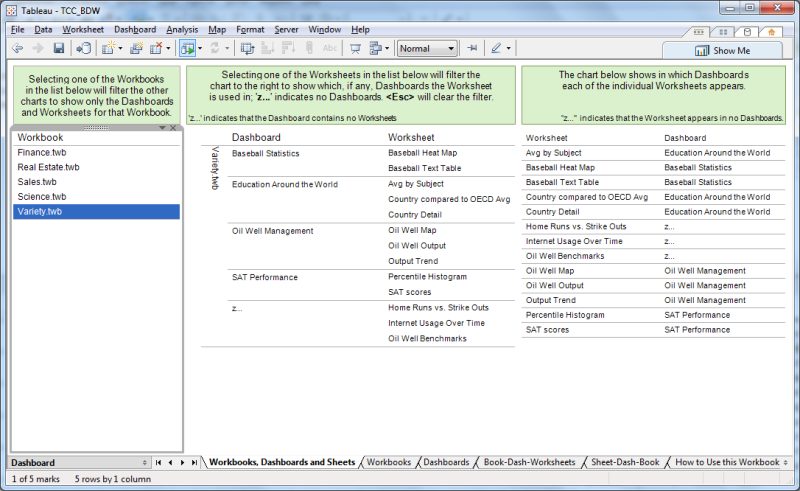Open How to Use this Workbook tab
The width and height of the screenshot is (800, 491).
[727, 462]
